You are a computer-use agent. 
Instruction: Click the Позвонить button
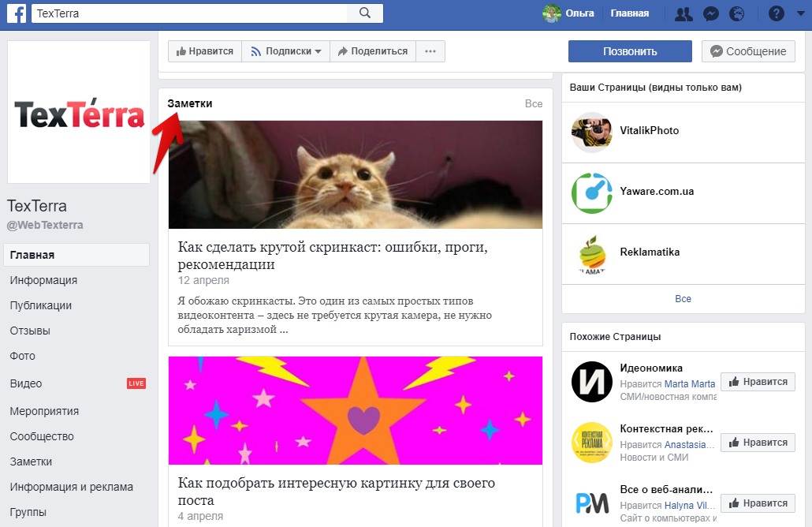[x=630, y=51]
